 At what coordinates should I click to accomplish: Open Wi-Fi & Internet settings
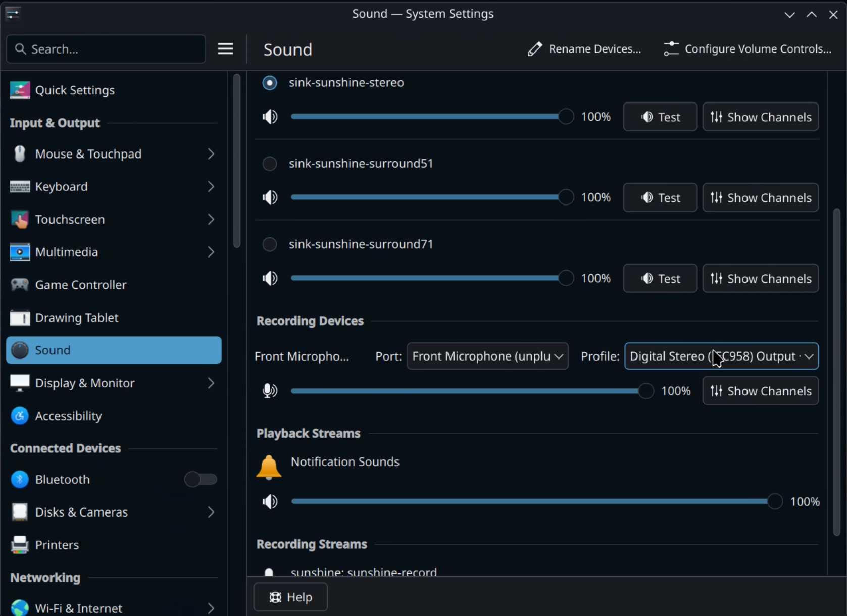coord(114,608)
